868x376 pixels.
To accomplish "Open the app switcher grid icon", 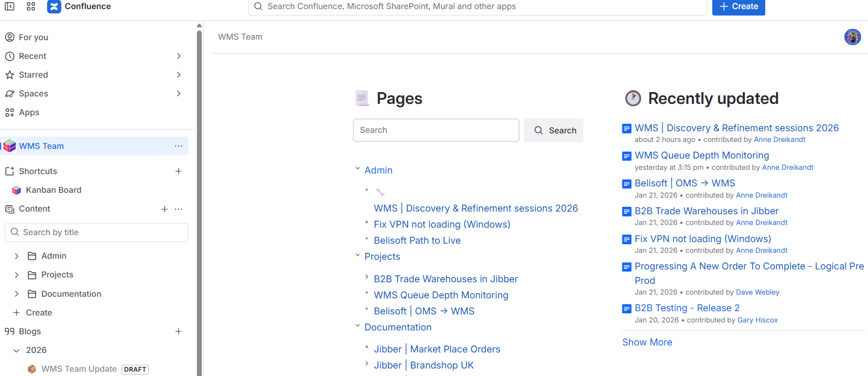I will click(x=31, y=6).
